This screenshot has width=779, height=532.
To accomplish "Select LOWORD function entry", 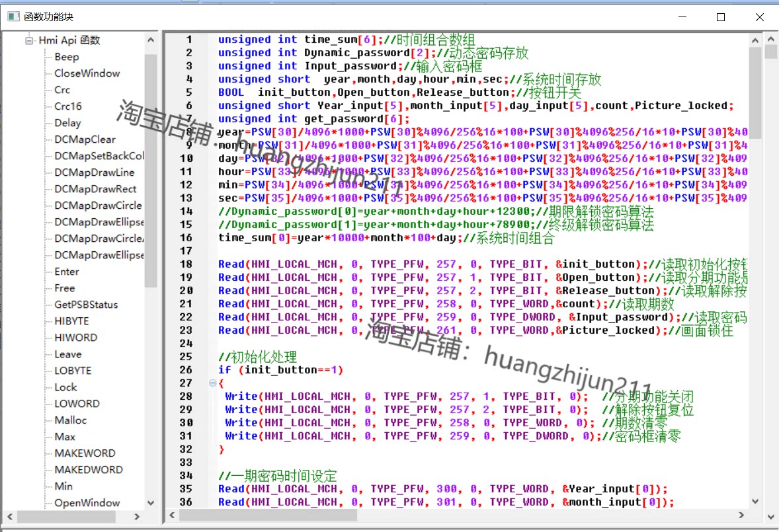I will tap(77, 404).
